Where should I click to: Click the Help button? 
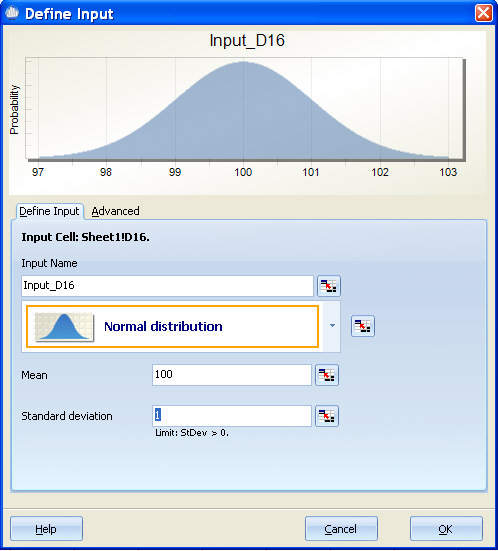46,529
